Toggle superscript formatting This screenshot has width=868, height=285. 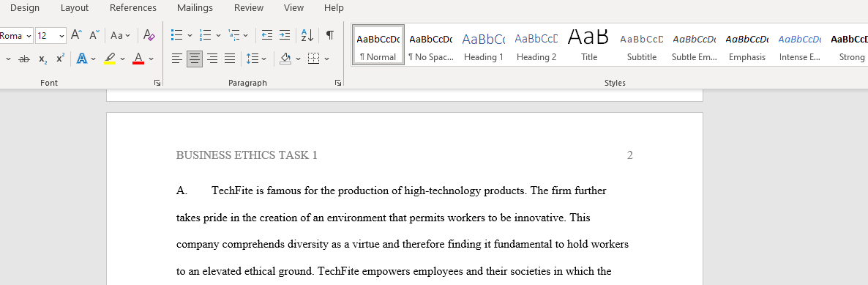click(x=60, y=58)
